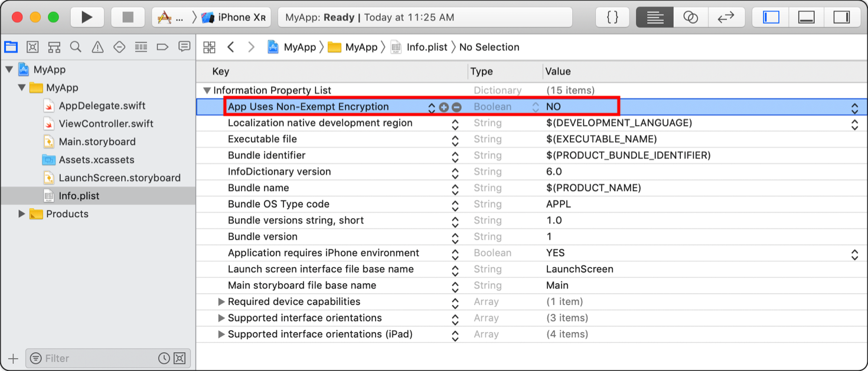Expand the Products folder

[22, 214]
